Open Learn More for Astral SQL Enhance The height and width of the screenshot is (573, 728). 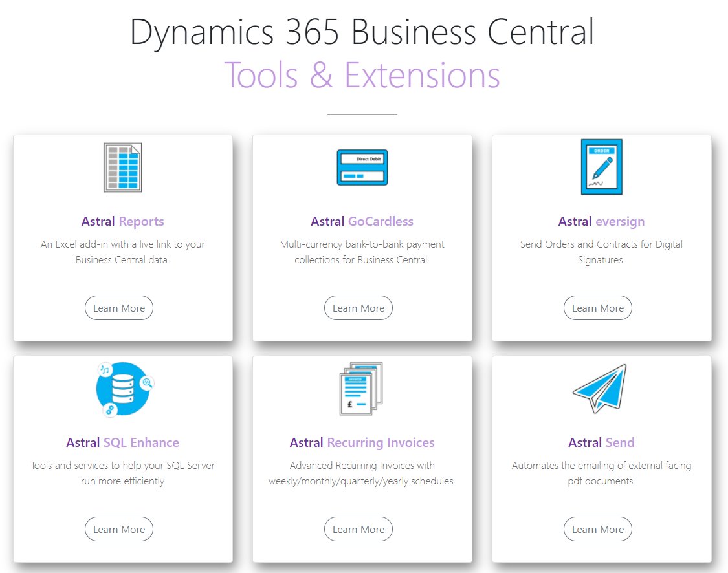click(x=119, y=530)
